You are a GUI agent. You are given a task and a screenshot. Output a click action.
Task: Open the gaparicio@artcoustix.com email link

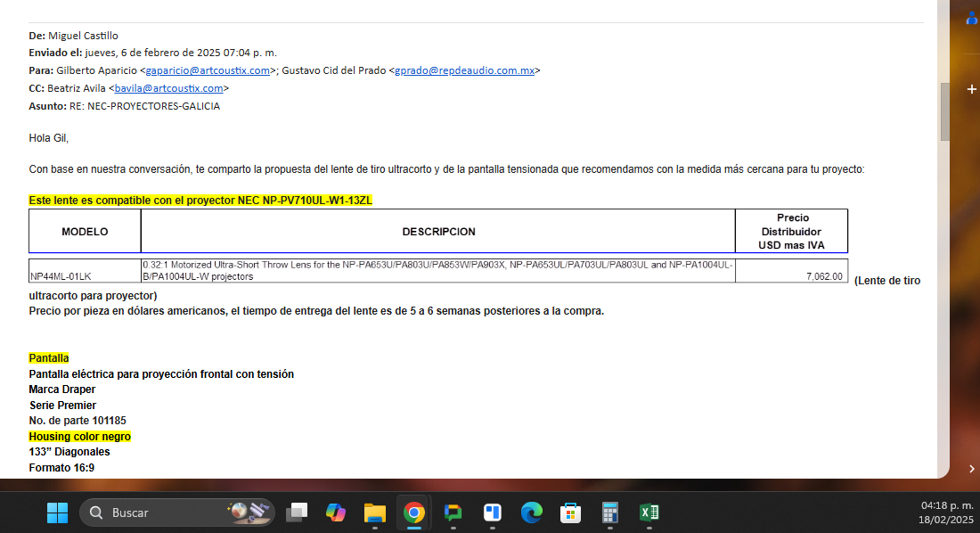click(208, 70)
